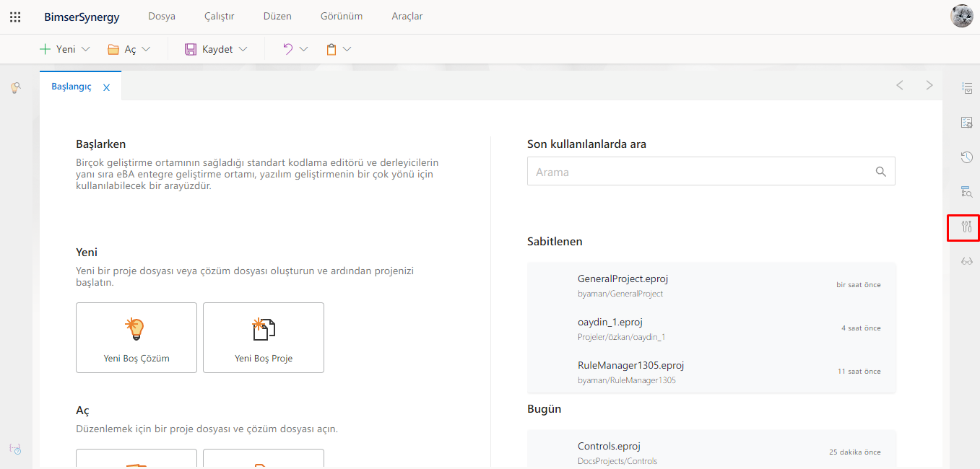Click the magnifier icon in search box
Viewport: 980px width, 469px height.
coord(880,172)
